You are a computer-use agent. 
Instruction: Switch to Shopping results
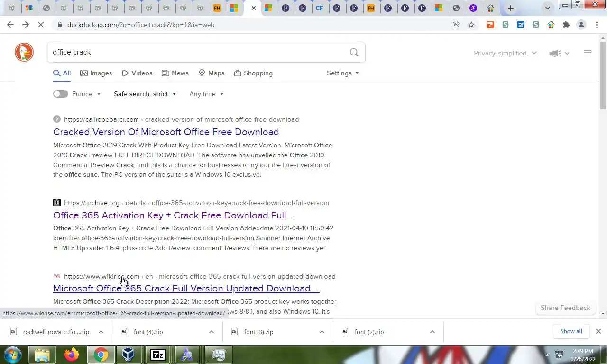253,73
